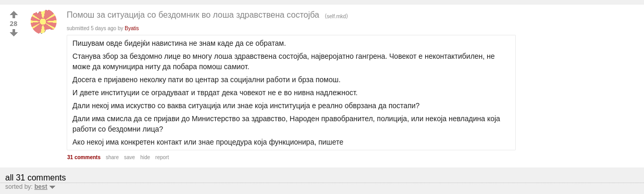Report the post using the report link
Viewport: 644px width, 194px height.
pos(162,157)
